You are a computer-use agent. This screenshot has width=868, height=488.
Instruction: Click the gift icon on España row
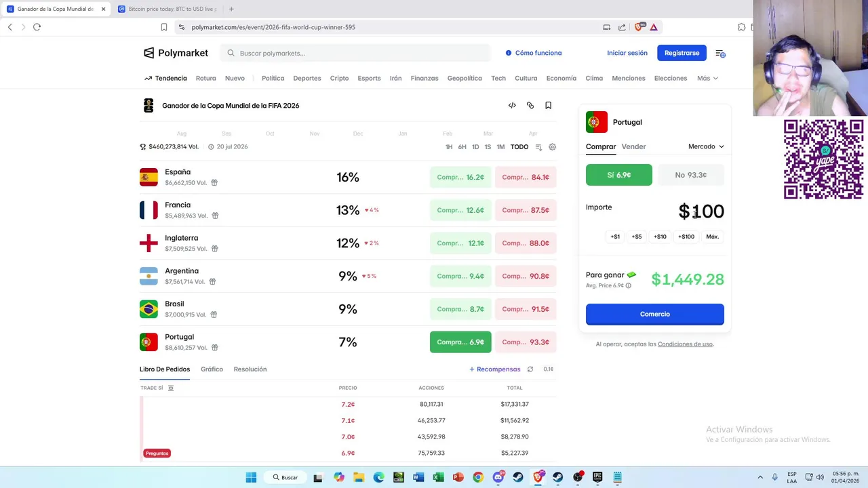(214, 183)
